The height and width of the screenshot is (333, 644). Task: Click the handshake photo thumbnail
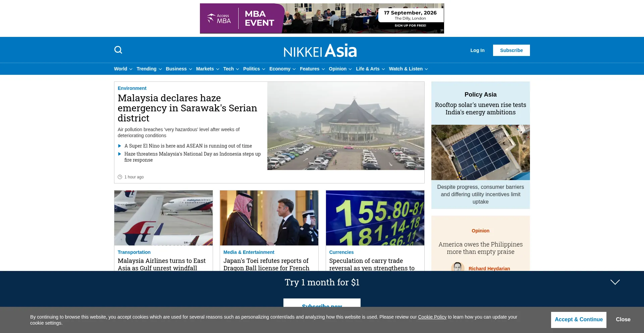269,218
